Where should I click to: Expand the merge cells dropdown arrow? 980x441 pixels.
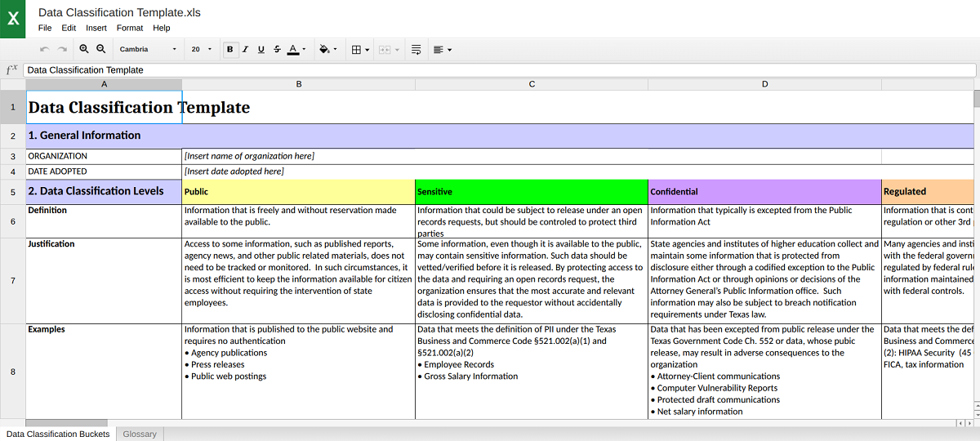pyautogui.click(x=397, y=50)
